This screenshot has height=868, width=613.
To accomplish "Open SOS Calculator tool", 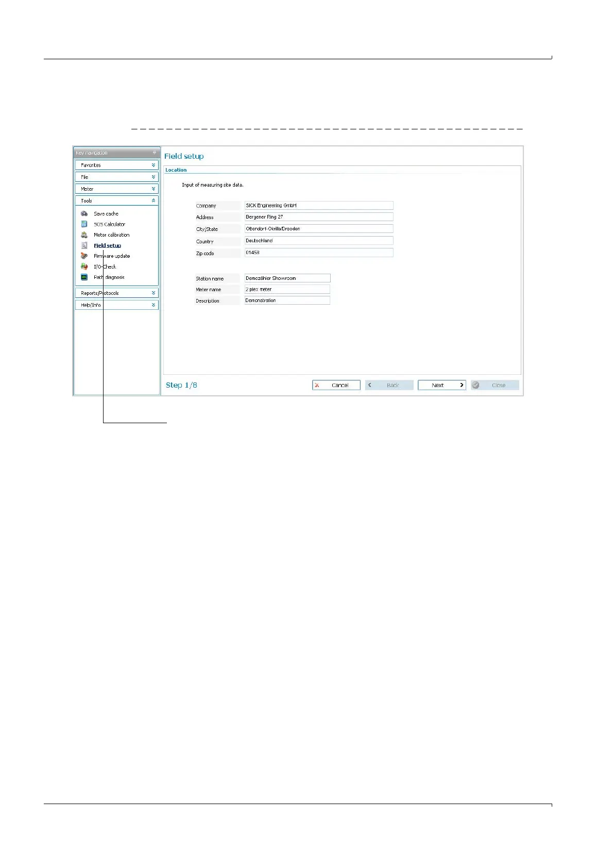I will click(x=109, y=224).
